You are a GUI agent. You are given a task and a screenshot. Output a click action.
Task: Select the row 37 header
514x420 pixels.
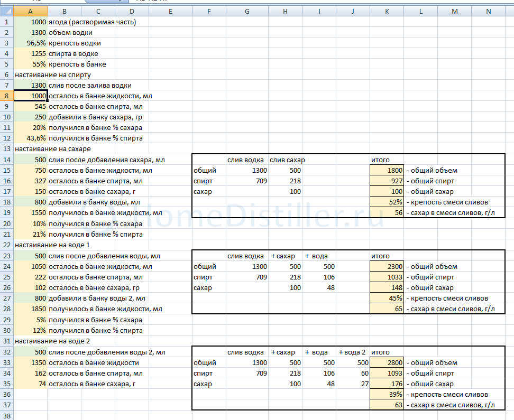[x=6, y=405]
